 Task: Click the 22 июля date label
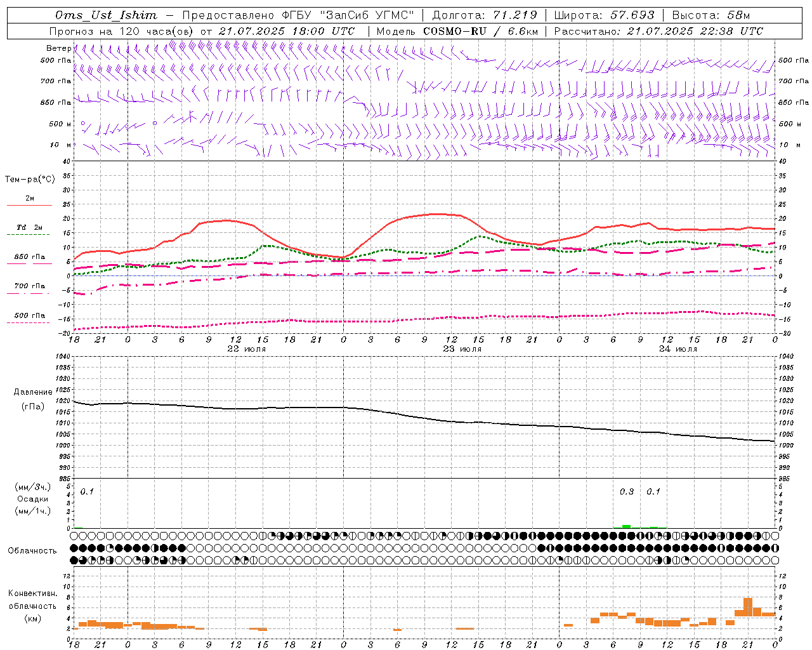tap(247, 348)
